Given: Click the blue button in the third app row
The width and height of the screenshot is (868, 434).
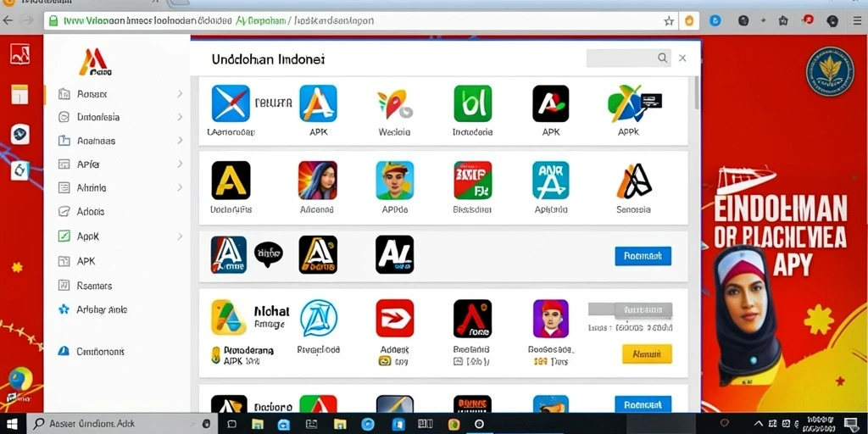Looking at the screenshot, I should tap(643, 256).
